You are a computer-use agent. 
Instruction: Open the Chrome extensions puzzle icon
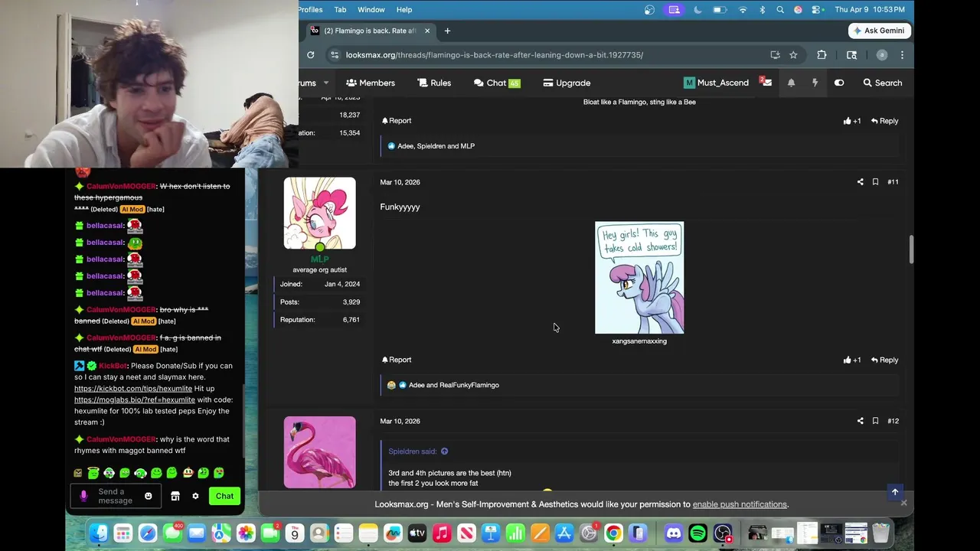pyautogui.click(x=822, y=55)
